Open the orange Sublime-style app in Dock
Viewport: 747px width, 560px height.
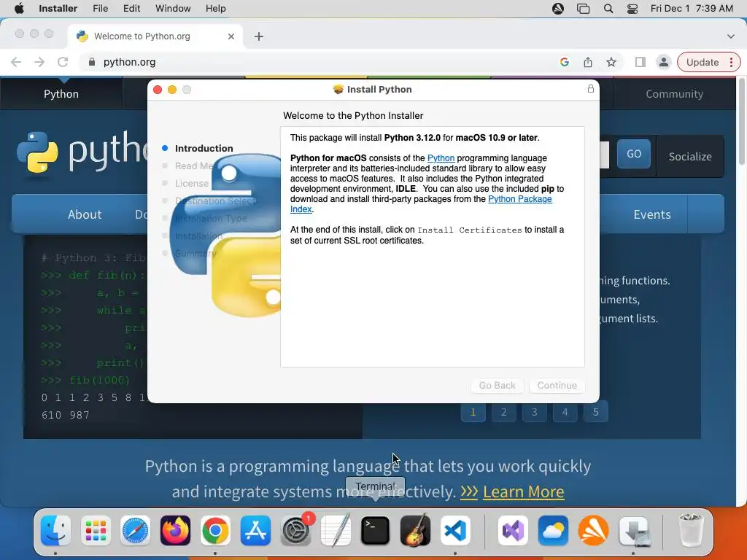[593, 530]
